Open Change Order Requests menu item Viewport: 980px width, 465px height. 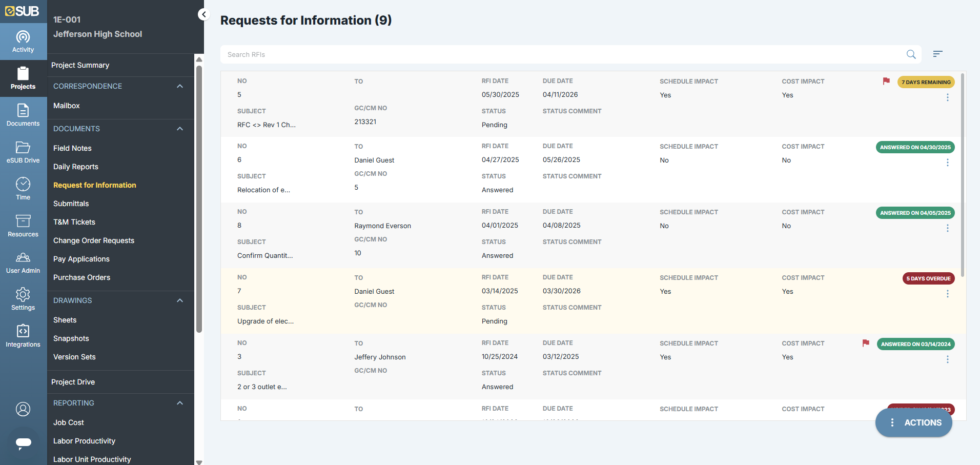click(x=94, y=240)
